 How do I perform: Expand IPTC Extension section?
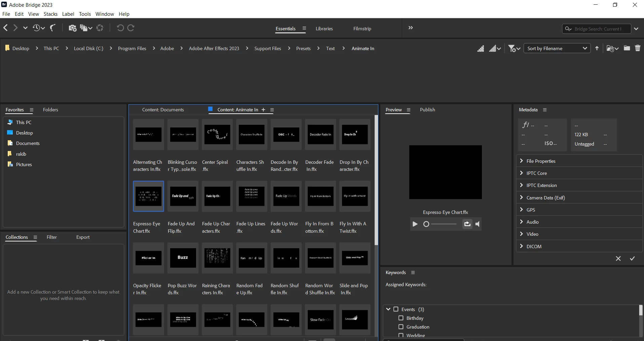click(522, 185)
